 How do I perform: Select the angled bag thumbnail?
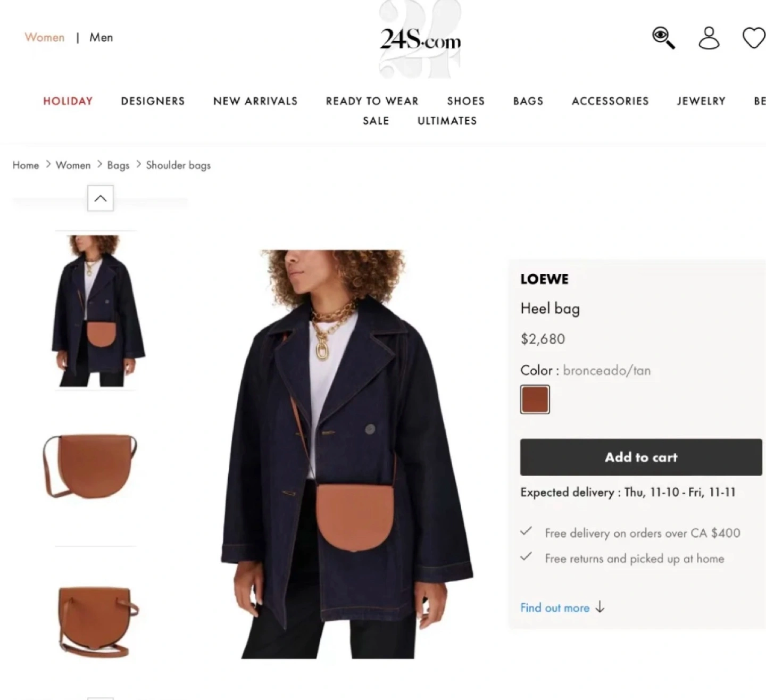tap(97, 621)
